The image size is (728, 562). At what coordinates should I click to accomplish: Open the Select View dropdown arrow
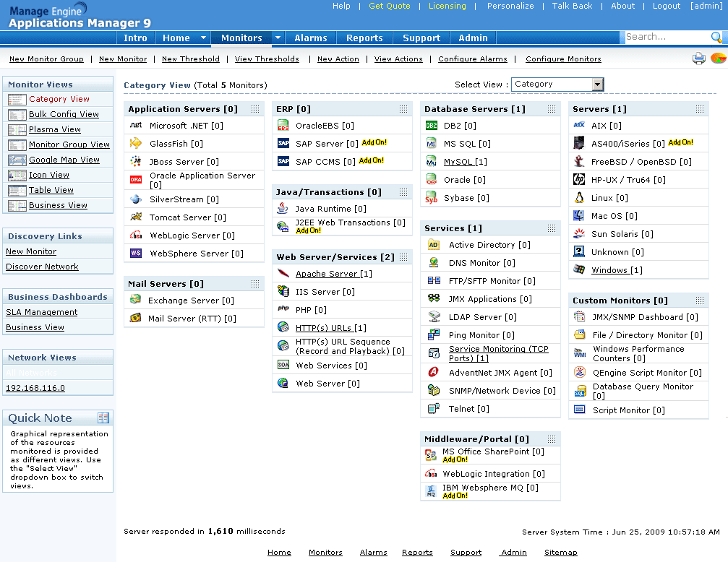coord(598,85)
